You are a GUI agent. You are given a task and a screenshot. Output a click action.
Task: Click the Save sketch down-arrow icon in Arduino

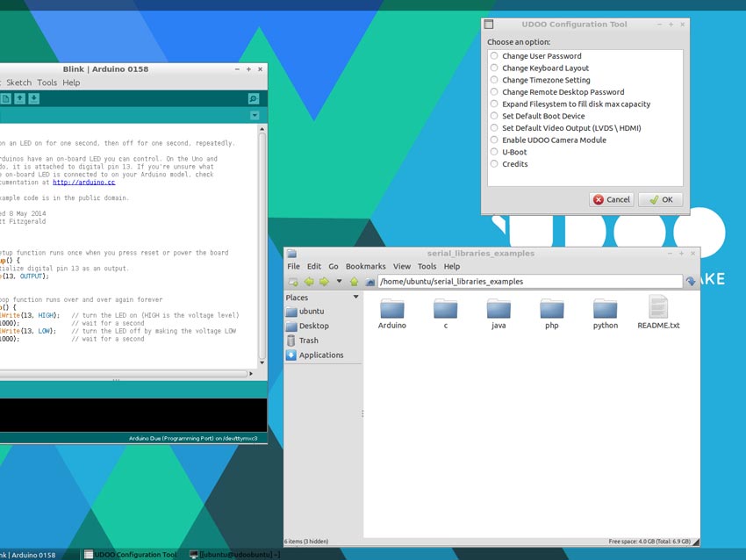click(x=33, y=98)
